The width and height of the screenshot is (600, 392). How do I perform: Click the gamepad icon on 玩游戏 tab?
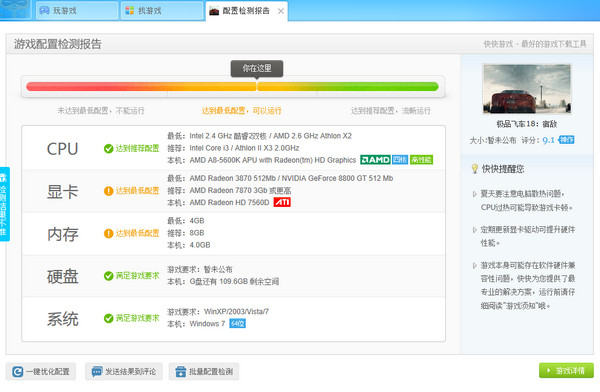(45, 11)
